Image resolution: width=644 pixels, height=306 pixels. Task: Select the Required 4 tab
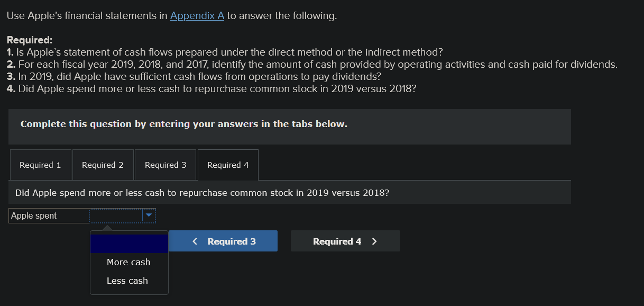[228, 165]
